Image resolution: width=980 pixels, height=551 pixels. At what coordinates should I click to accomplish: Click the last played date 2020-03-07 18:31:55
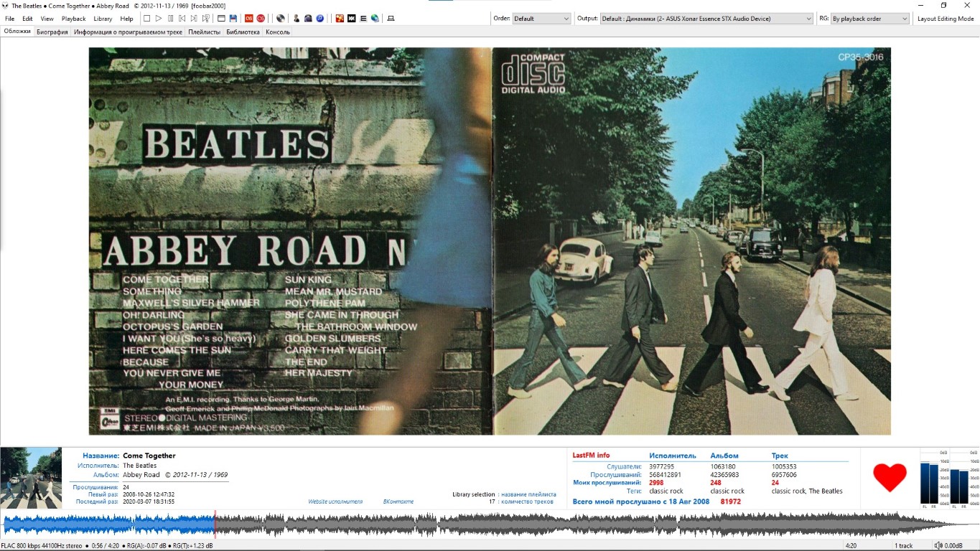[x=149, y=501]
